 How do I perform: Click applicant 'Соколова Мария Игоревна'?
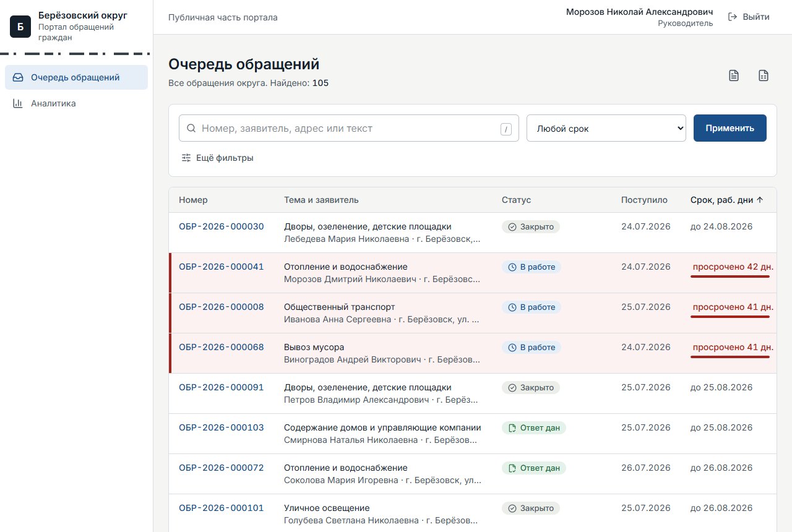[x=340, y=480]
